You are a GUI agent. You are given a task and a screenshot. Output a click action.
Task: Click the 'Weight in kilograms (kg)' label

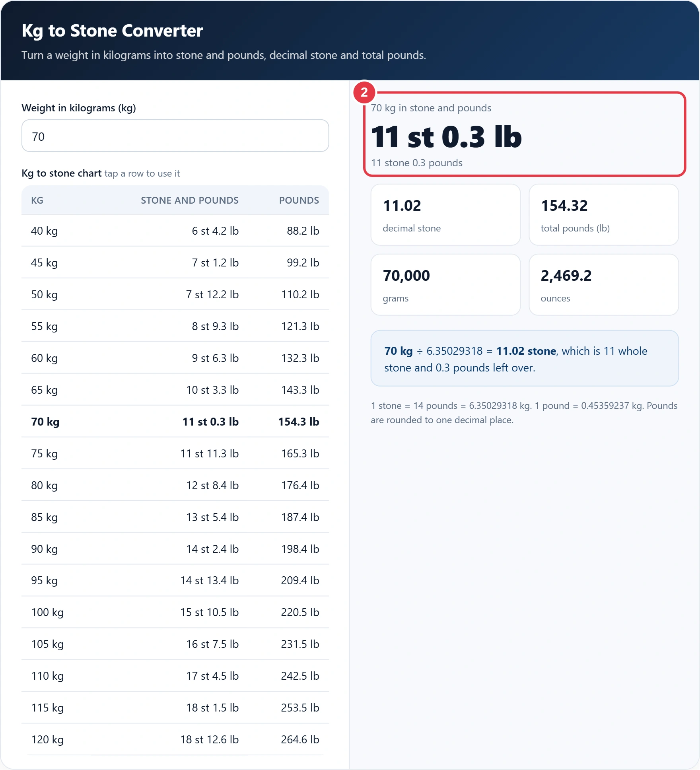click(79, 108)
